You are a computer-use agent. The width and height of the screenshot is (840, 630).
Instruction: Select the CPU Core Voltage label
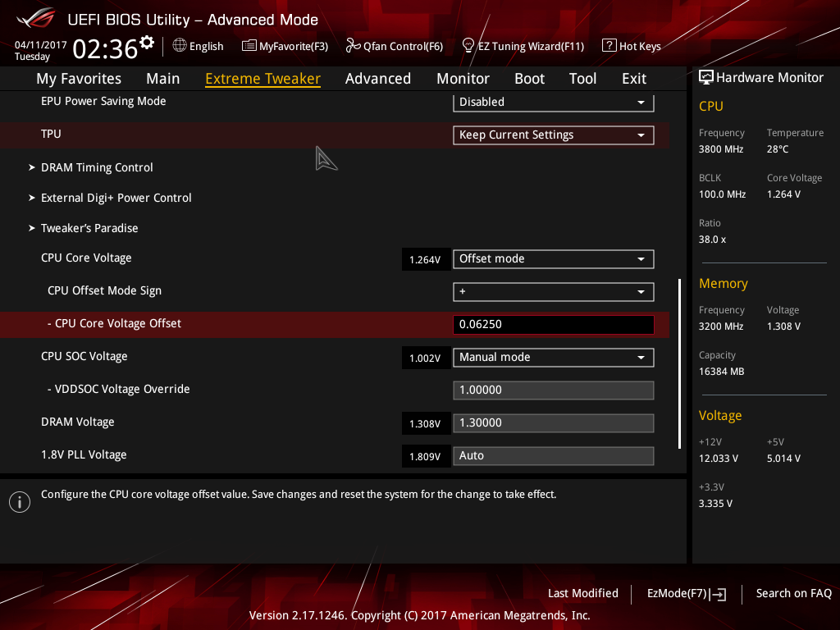86,258
